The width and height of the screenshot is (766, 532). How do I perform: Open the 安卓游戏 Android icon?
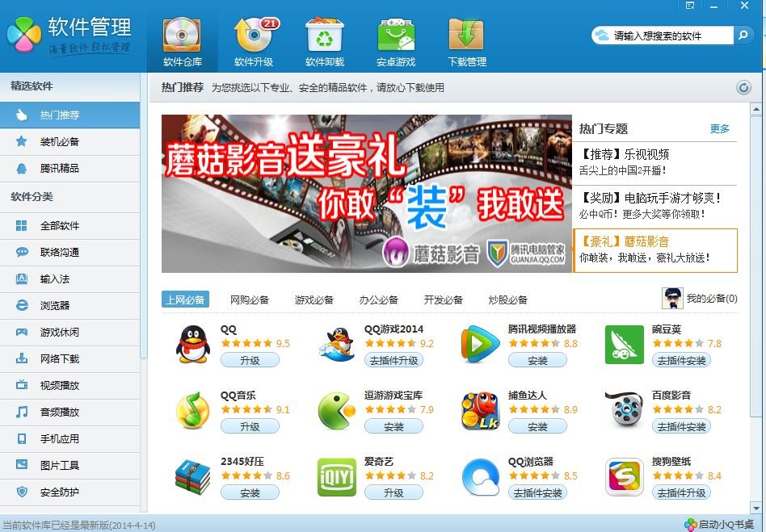tap(396, 36)
